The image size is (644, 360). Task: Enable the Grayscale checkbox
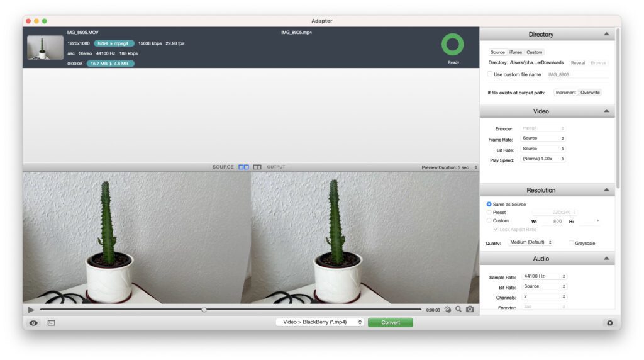[571, 243]
